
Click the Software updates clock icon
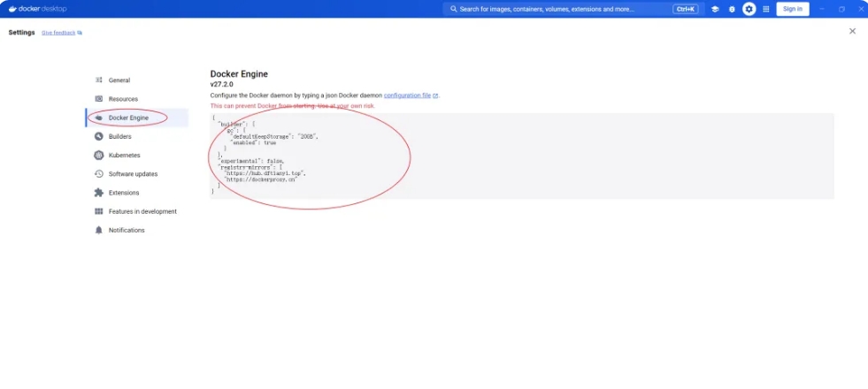[x=98, y=174]
